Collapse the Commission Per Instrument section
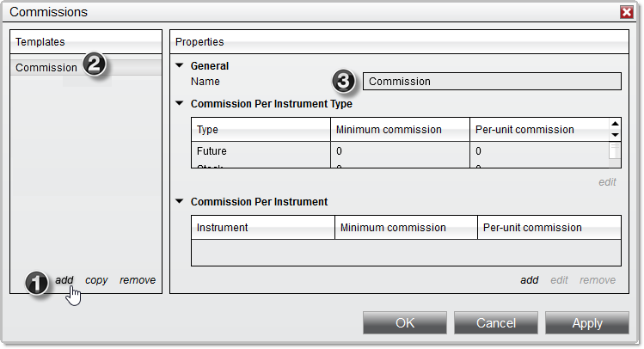Screen dimensions: 644x349 click(x=180, y=202)
